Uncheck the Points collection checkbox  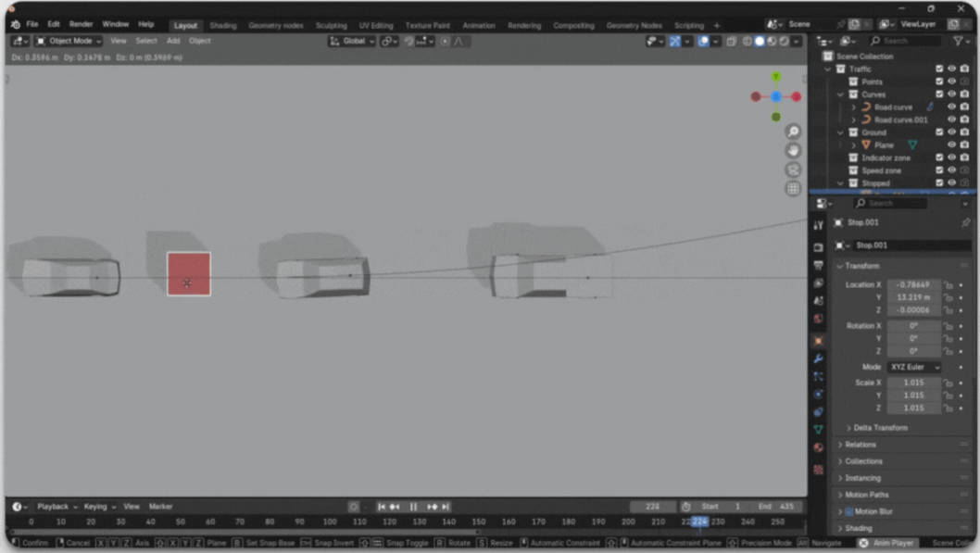tap(938, 81)
